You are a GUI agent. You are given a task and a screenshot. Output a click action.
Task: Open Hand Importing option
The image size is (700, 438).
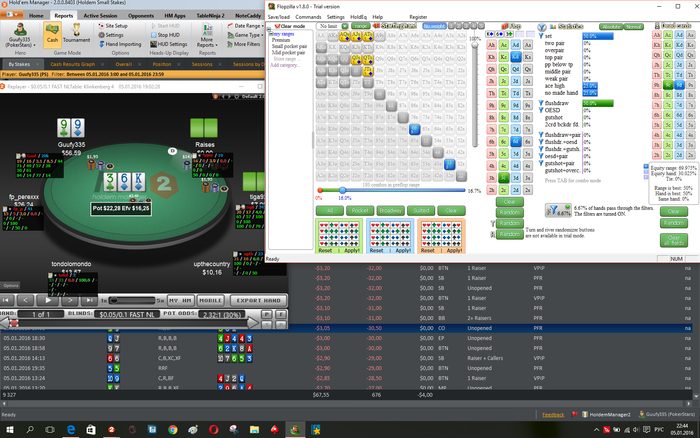(120, 44)
